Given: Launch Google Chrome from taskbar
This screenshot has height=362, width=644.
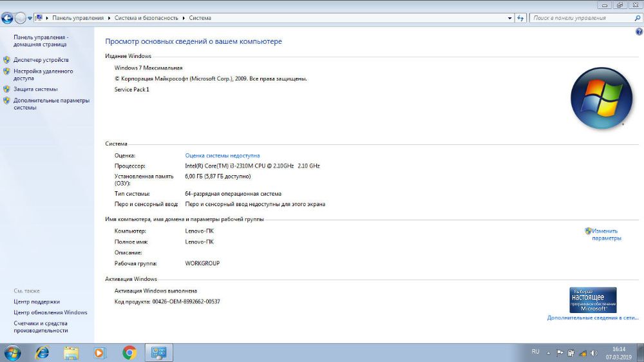Looking at the screenshot, I should tap(129, 353).
